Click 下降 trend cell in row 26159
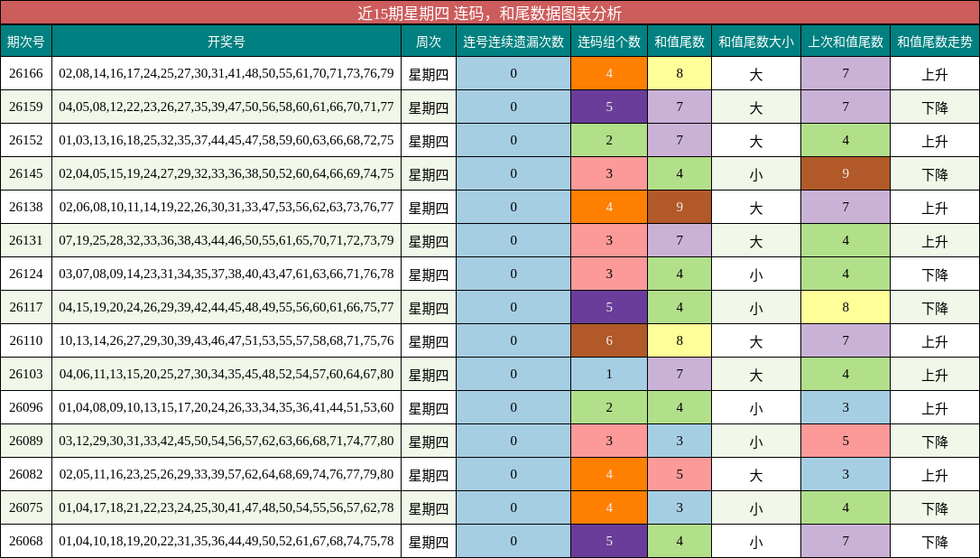The width and height of the screenshot is (980, 558). click(935, 107)
